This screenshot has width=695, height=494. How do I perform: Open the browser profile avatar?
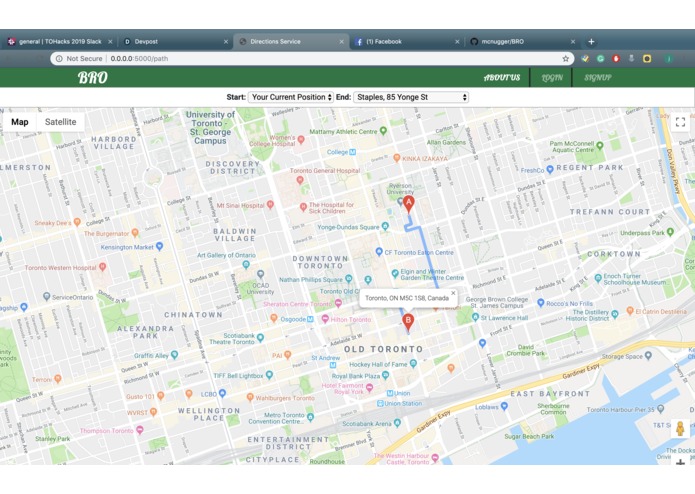668,58
